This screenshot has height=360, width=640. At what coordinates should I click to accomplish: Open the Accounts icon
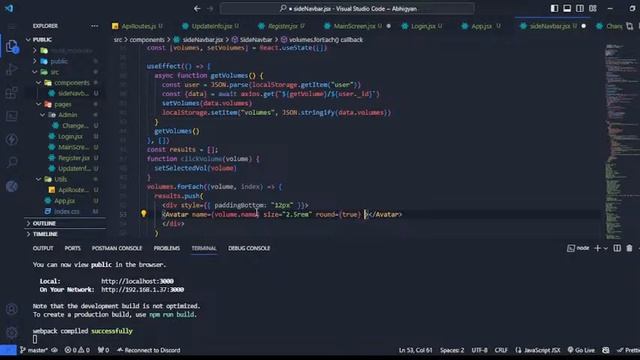coord(12,309)
